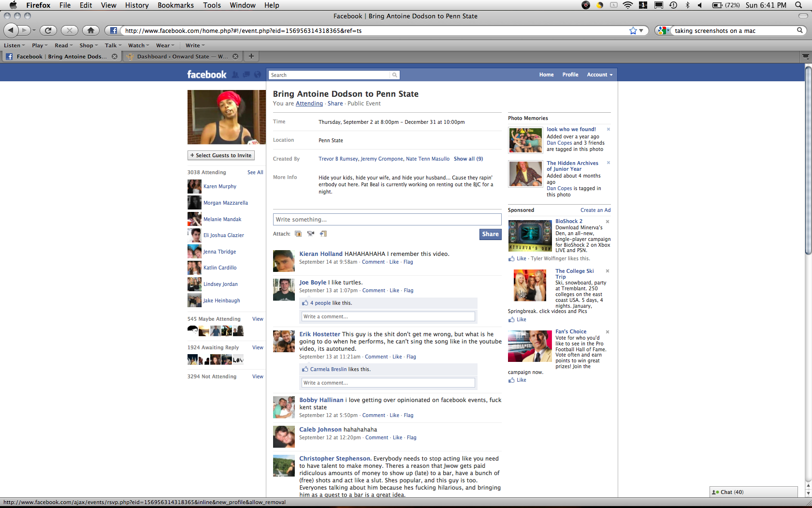Go back with the browser Back arrow
The width and height of the screenshot is (812, 508).
(11, 30)
